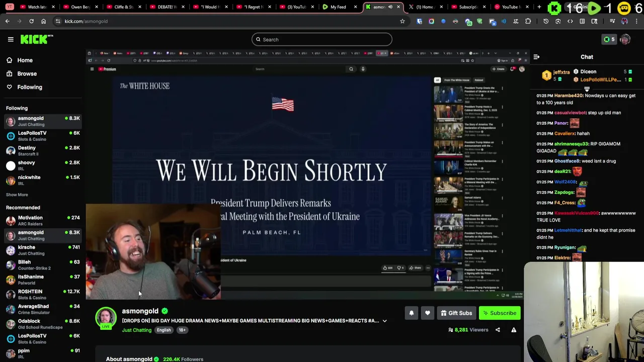Viewport: 644px width, 362px height.
Task: Click the Subscribe button
Action: tap(500, 313)
